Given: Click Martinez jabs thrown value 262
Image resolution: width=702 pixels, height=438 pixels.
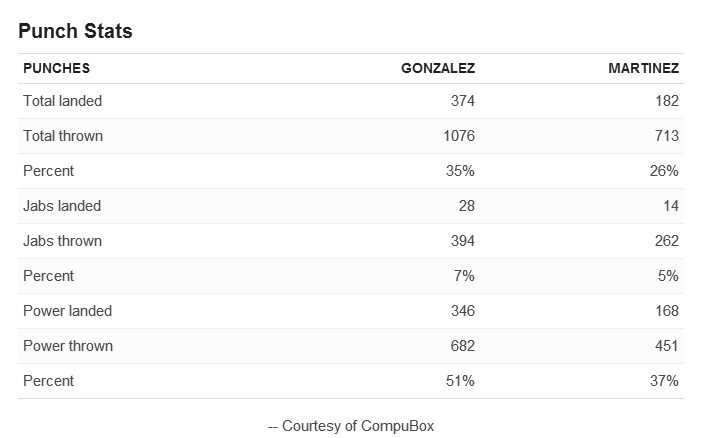Looking at the screenshot, I should 667,241.
